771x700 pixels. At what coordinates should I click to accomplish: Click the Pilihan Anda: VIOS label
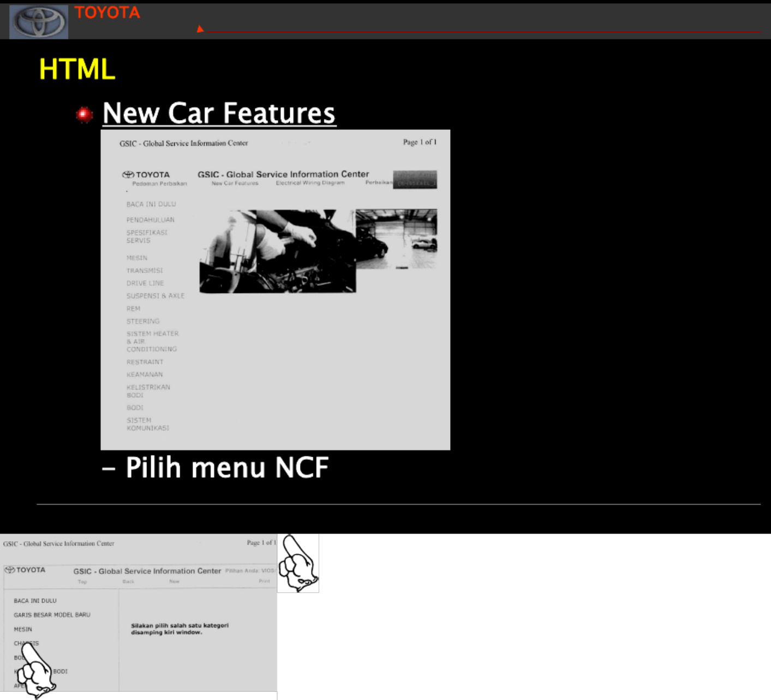tap(250, 571)
